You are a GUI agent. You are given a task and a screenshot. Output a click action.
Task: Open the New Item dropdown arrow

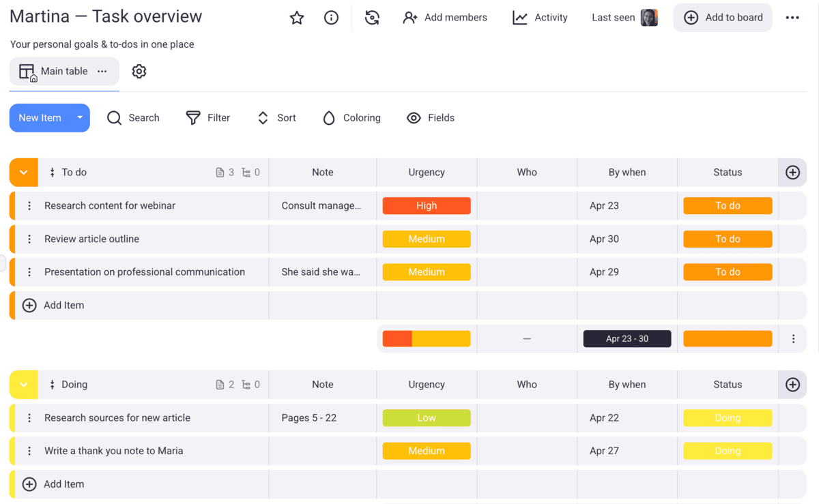tap(80, 118)
